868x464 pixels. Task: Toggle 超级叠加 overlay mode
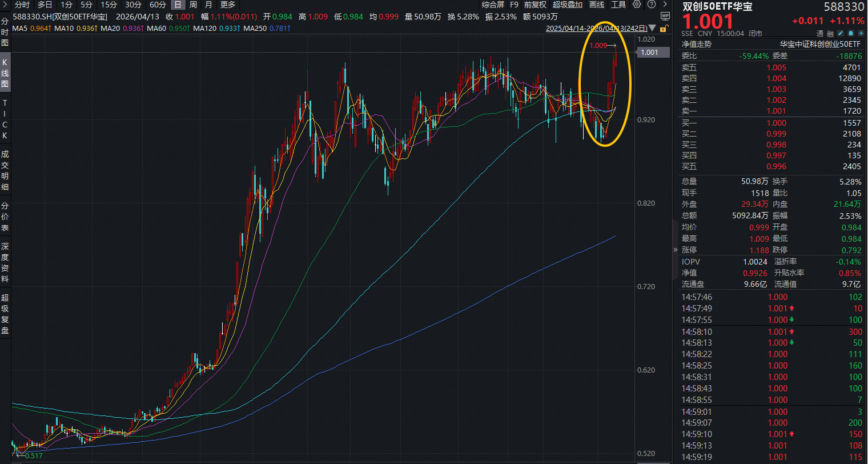(567, 5)
